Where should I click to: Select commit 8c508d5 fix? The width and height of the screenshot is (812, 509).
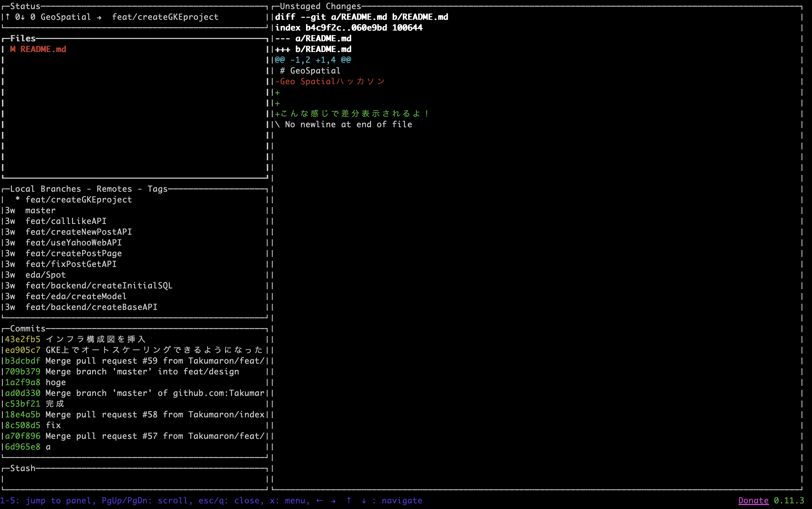click(135, 426)
